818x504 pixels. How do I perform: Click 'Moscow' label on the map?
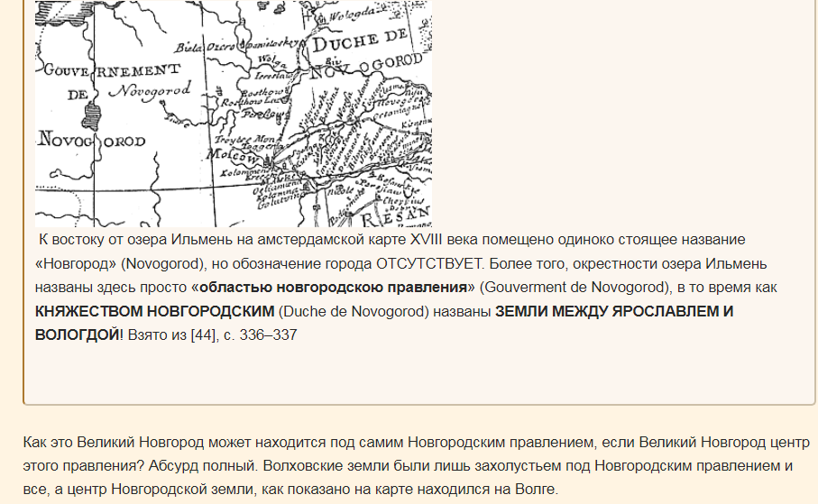click(233, 154)
